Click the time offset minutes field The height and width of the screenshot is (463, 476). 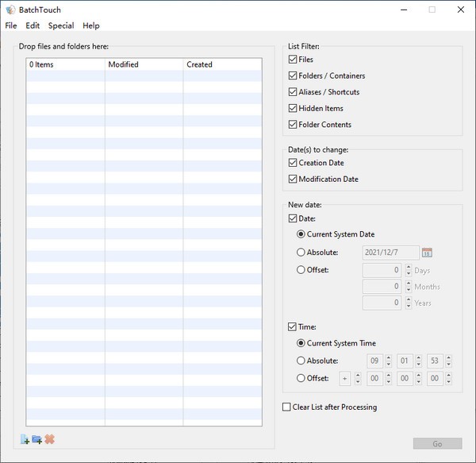(x=405, y=379)
